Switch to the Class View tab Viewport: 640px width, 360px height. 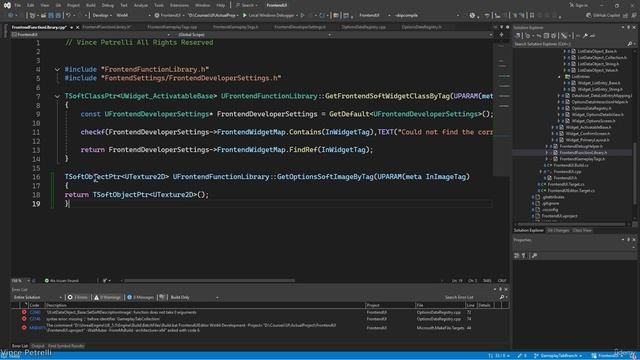coord(582,231)
